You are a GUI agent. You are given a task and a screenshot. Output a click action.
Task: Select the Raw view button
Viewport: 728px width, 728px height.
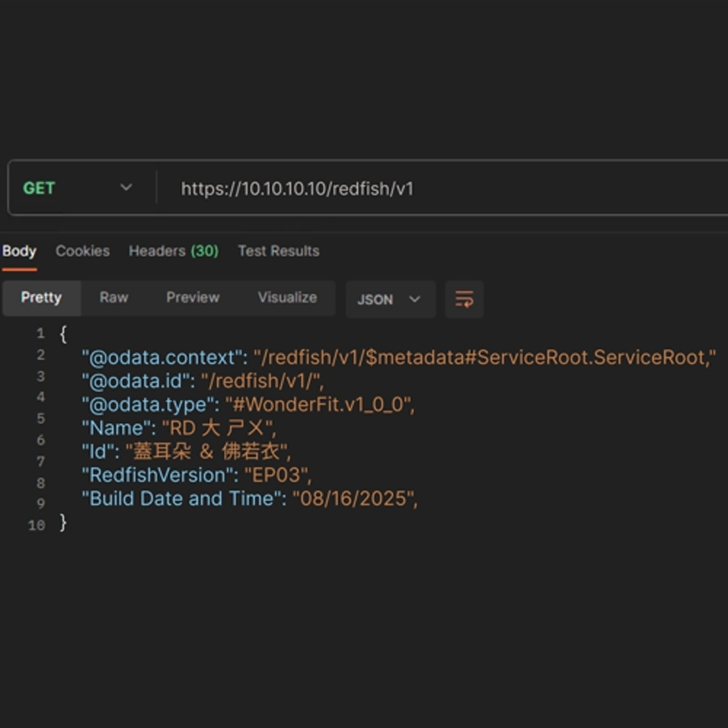(114, 298)
